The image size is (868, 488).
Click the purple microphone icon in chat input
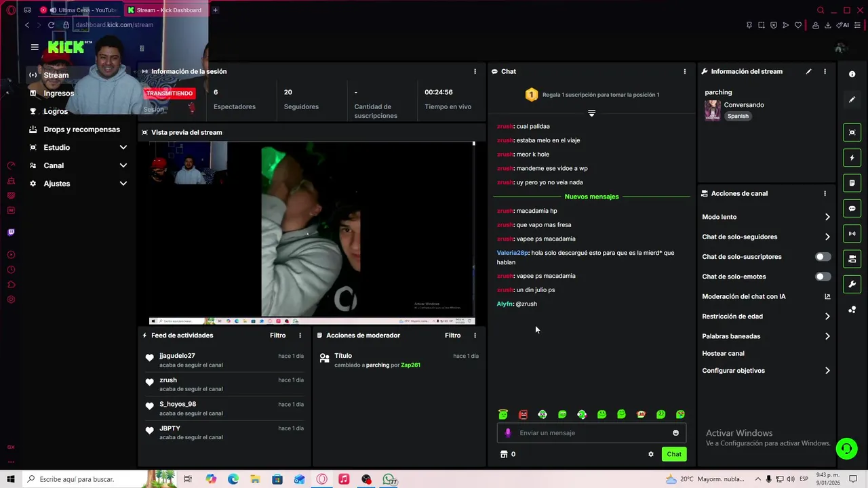[508, 433]
